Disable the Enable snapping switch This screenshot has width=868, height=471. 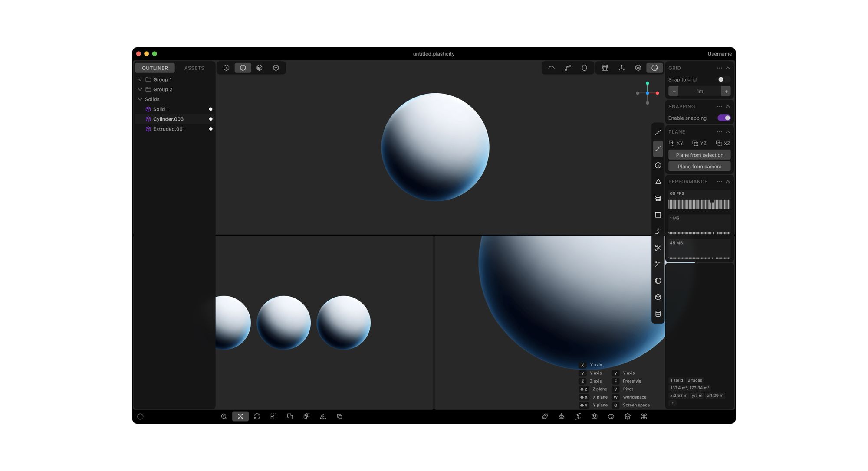[724, 118]
